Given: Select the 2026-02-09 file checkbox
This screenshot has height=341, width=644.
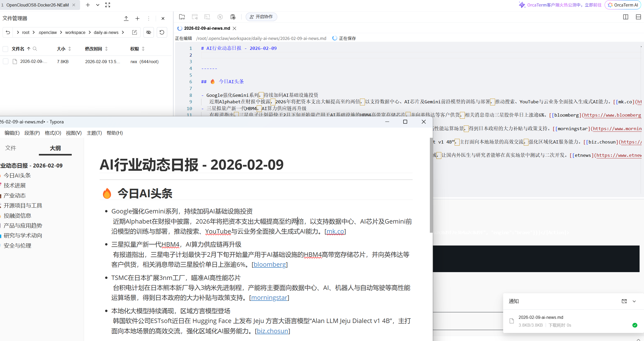Looking at the screenshot, I should coord(5,61).
